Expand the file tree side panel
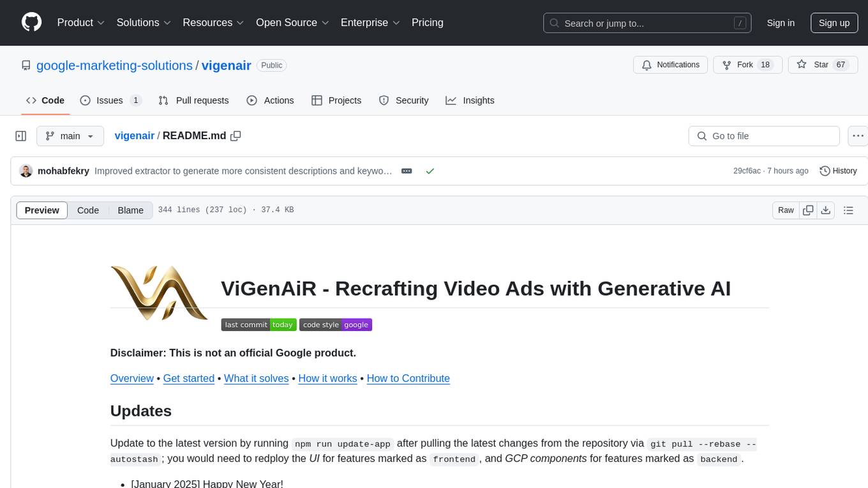The image size is (868, 488). [21, 136]
